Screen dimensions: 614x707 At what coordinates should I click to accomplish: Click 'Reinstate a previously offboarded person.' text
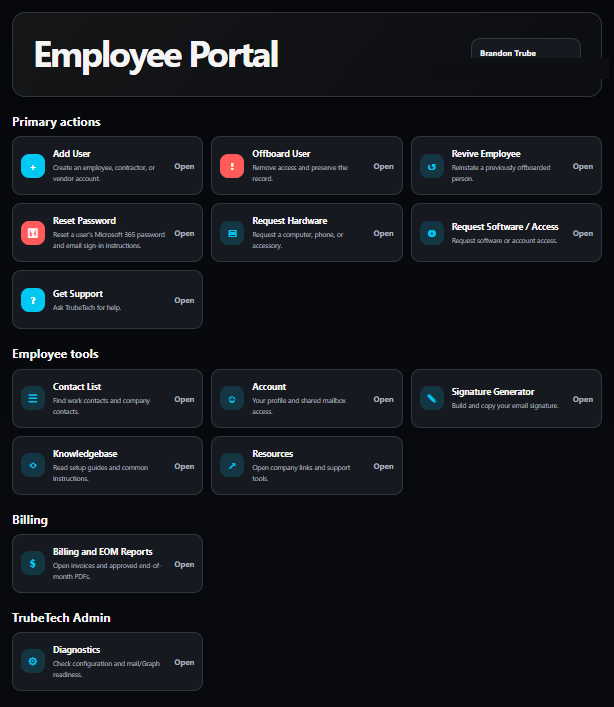point(501,173)
